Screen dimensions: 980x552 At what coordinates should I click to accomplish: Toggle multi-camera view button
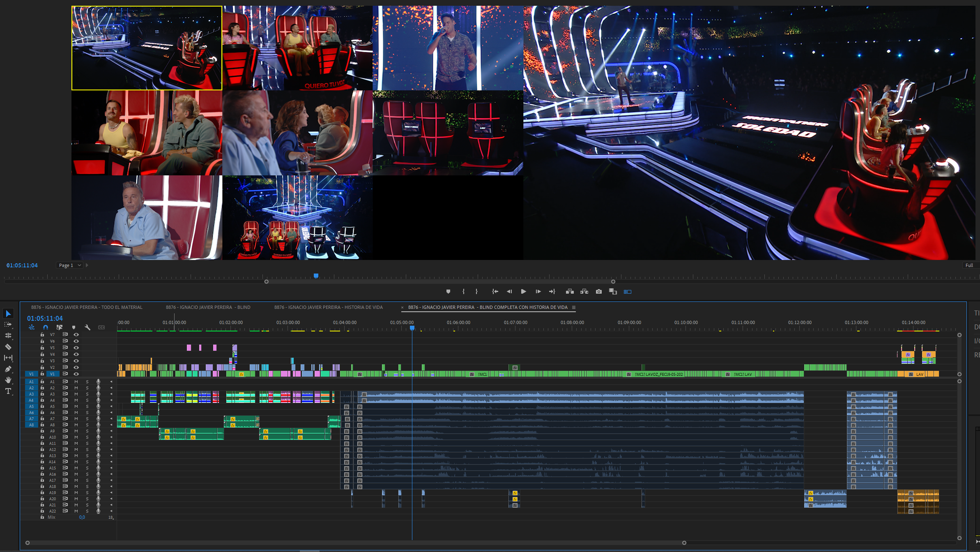628,292
